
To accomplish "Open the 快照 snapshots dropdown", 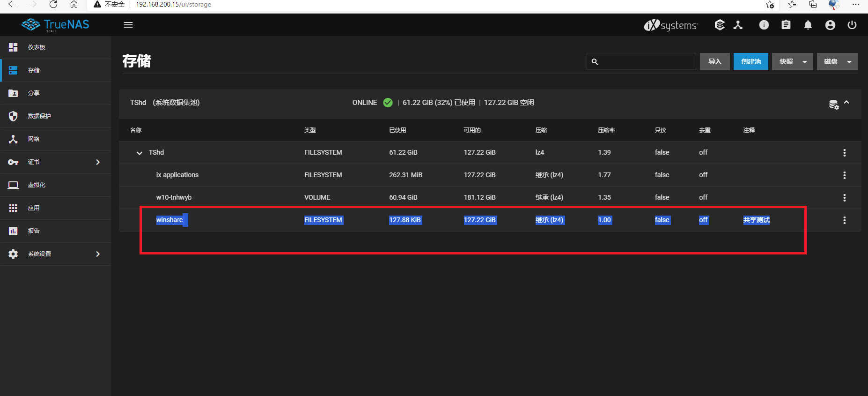I will pos(792,61).
